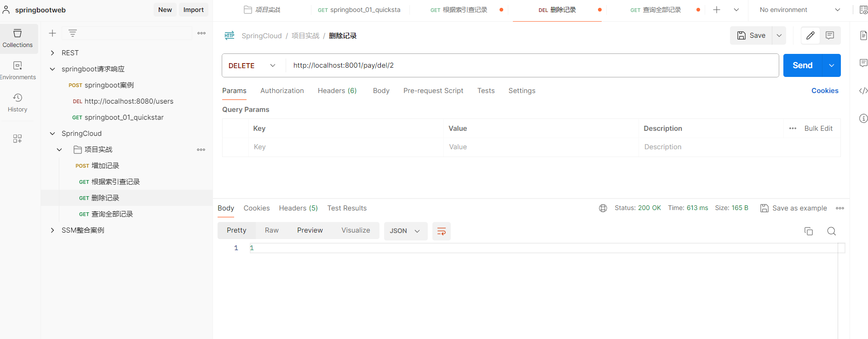Select the Preview response view
The width and height of the screenshot is (868, 339).
(310, 230)
